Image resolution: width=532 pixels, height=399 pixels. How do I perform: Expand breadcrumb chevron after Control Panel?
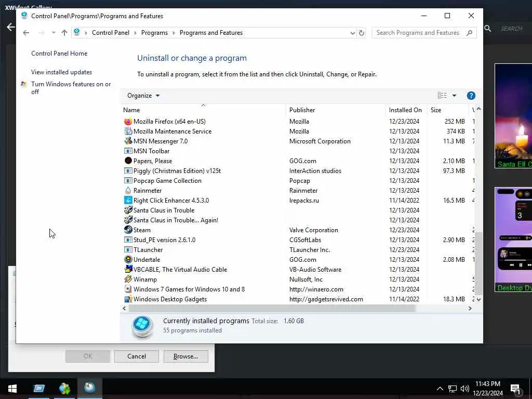coord(135,33)
